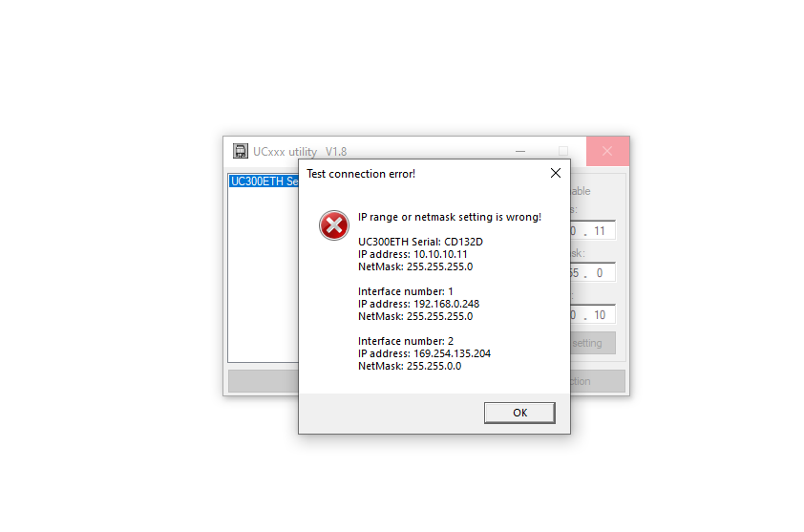The image size is (804, 532).
Task: Click empty space in the device list box
Action: tap(264, 277)
